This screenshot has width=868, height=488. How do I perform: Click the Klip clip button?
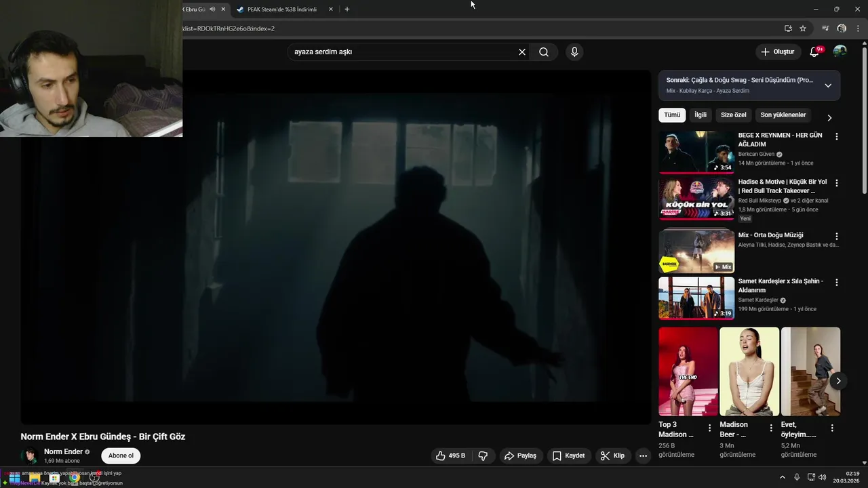tap(612, 455)
